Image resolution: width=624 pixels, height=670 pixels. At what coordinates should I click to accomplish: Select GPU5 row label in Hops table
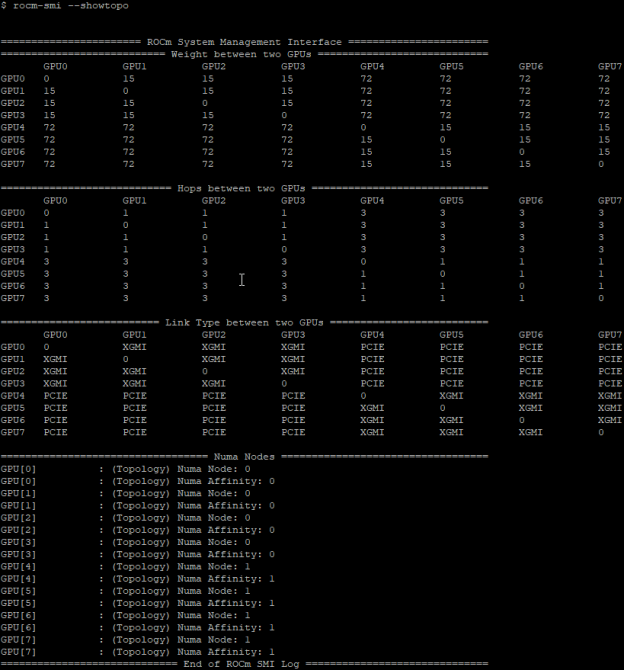pyautogui.click(x=13, y=273)
